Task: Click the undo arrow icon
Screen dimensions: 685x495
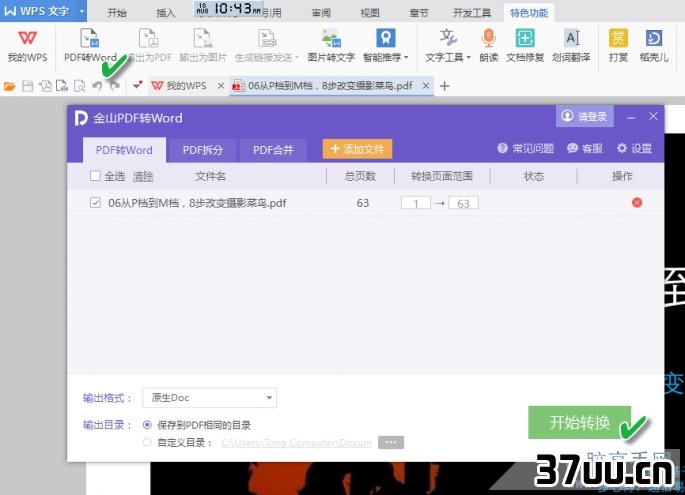Action: [97, 86]
